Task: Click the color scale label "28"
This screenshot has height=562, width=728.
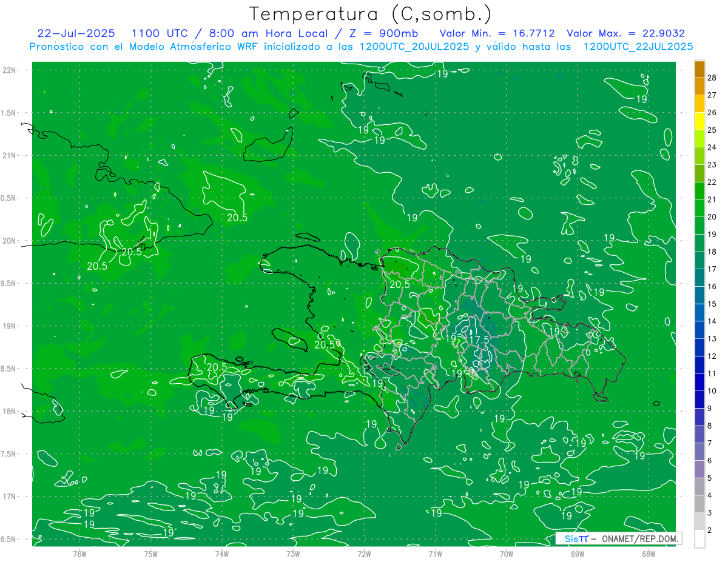Action: (x=712, y=78)
